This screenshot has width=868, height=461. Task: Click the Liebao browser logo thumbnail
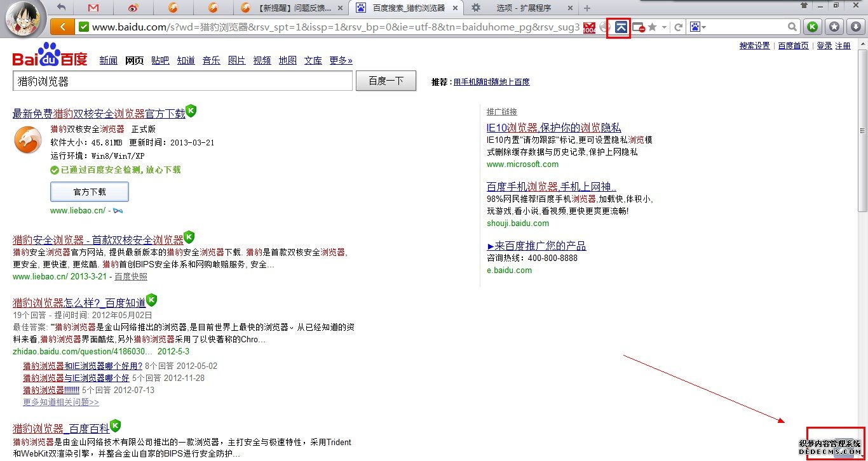(x=28, y=140)
